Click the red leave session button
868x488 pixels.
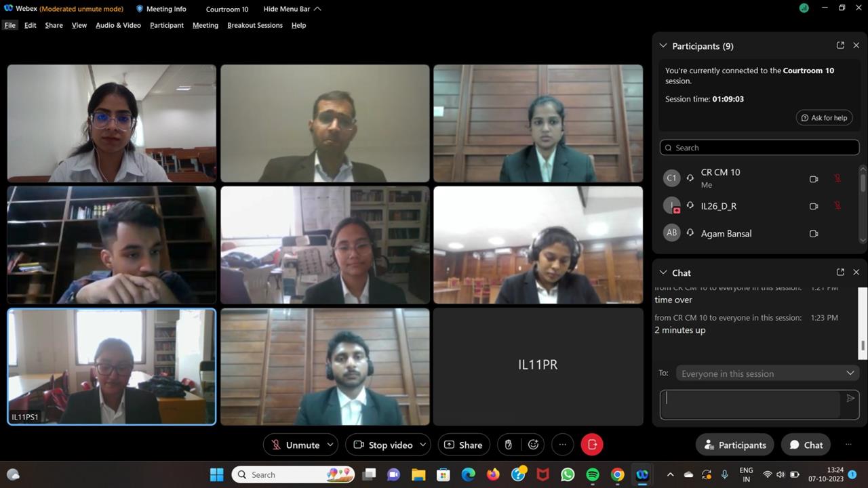(592, 445)
